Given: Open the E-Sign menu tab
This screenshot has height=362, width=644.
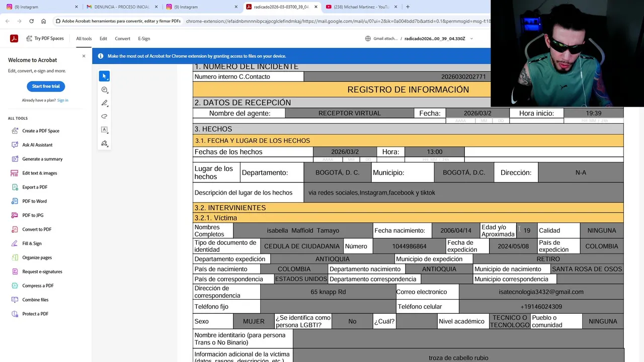Looking at the screenshot, I should tap(144, 39).
